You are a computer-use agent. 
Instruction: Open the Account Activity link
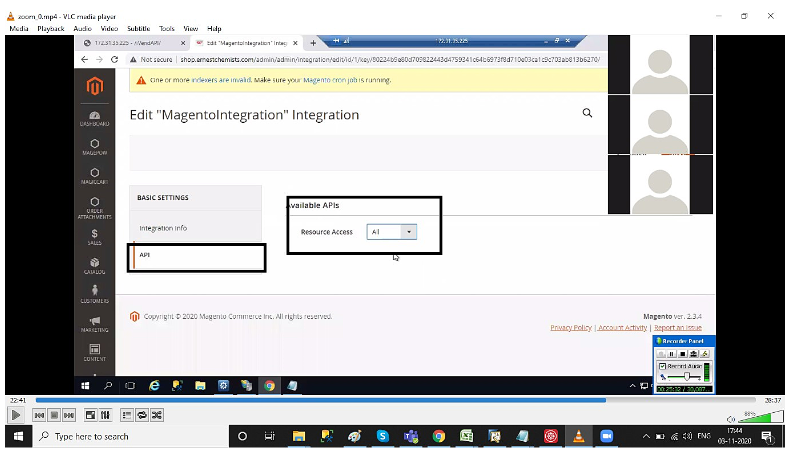pyautogui.click(x=623, y=328)
